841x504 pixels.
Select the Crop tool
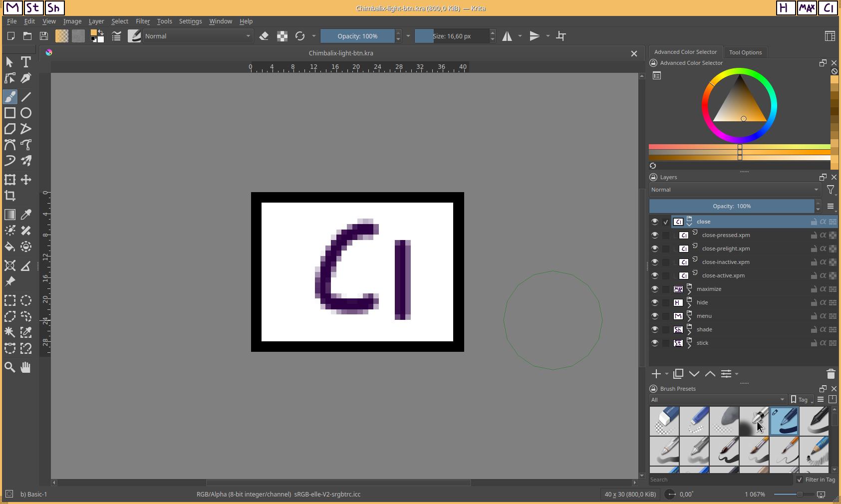(10, 196)
